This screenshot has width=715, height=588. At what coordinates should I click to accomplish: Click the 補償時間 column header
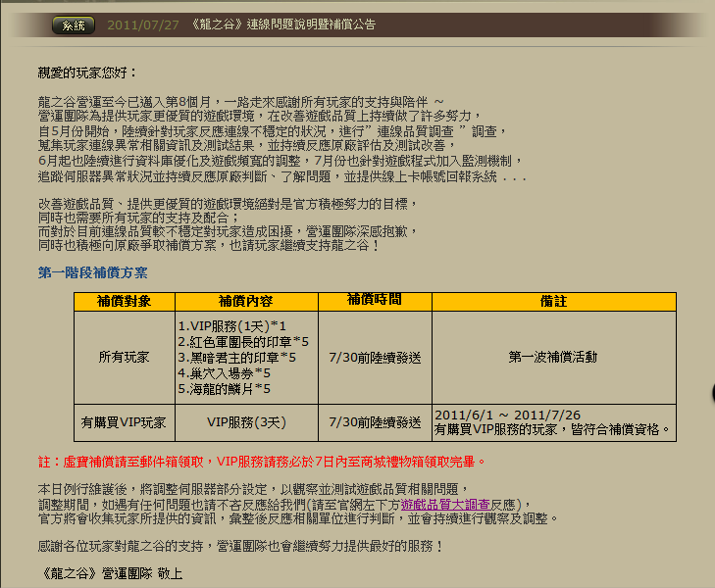(375, 300)
